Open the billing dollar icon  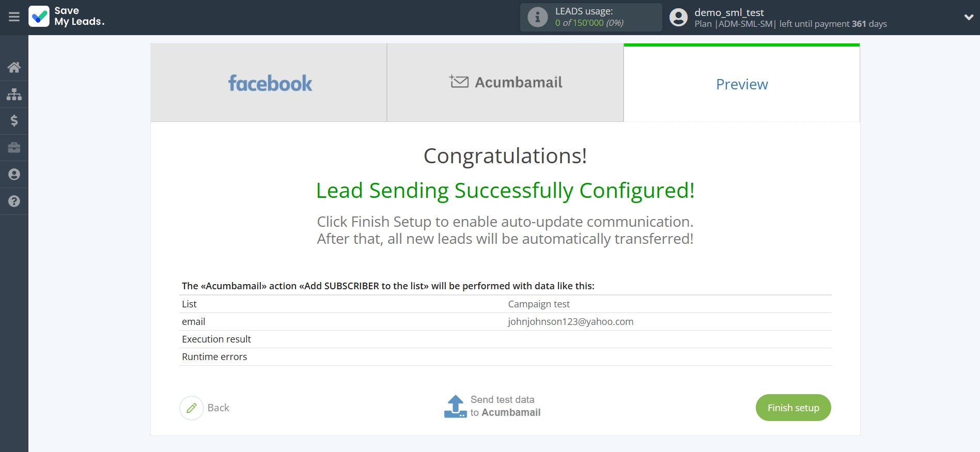coord(14,121)
